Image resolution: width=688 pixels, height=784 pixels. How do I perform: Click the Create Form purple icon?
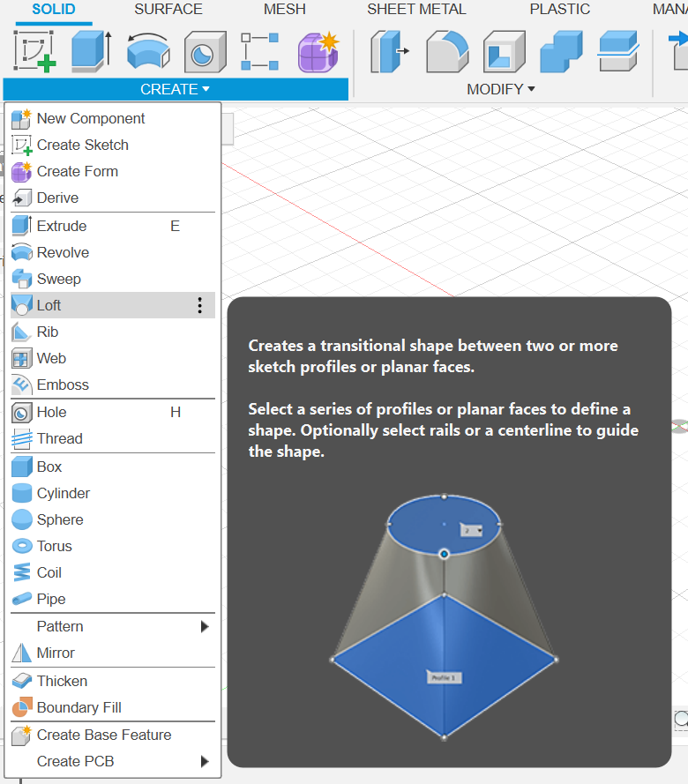click(x=318, y=51)
